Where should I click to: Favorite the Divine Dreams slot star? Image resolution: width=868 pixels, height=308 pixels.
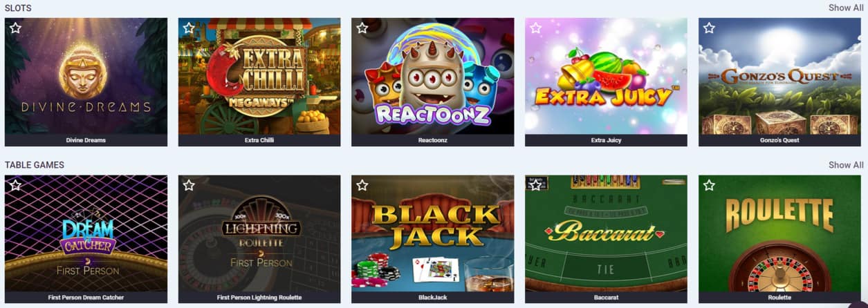click(x=15, y=28)
